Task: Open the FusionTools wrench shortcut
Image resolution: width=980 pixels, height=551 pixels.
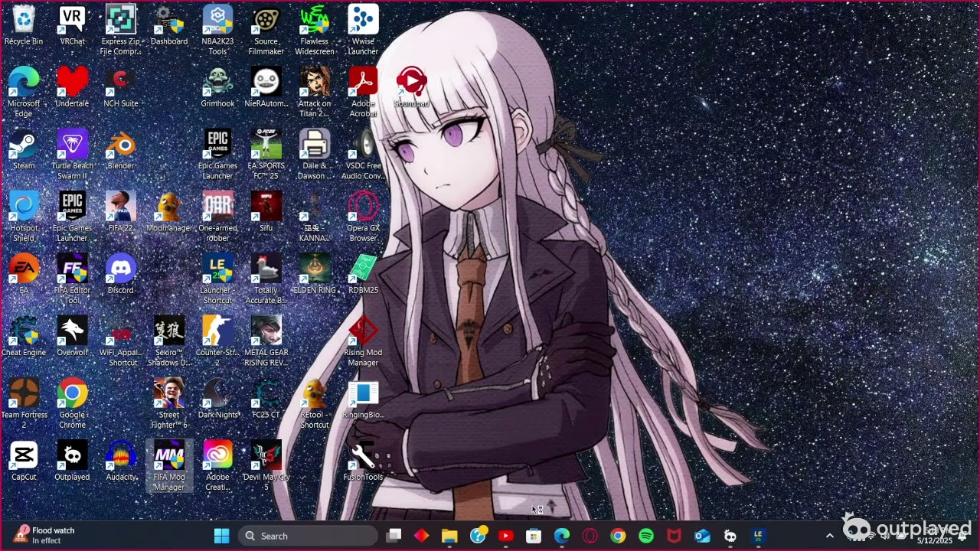Action: [363, 459]
